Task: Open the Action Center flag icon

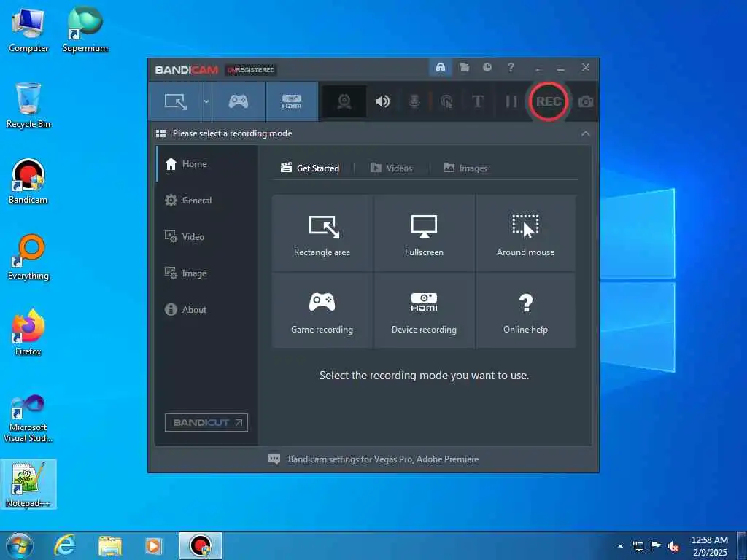Action: [656, 546]
